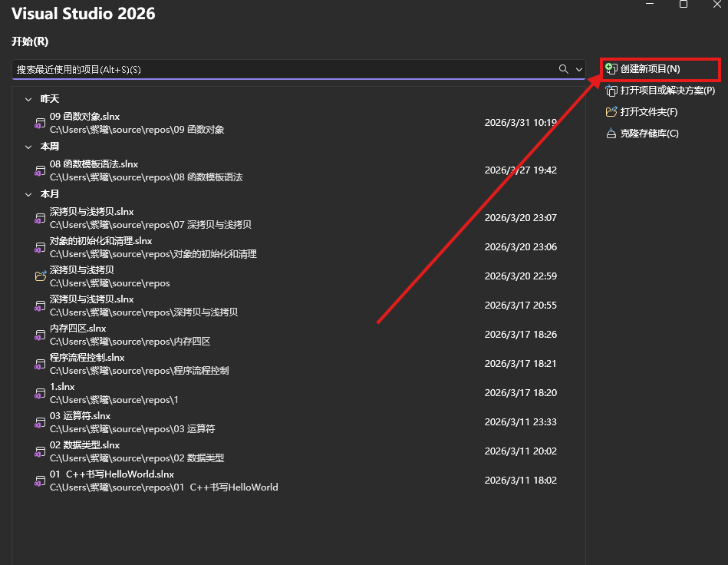This screenshot has height=565, width=728.
Task: Click solution icon beside 1.slnx
Action: point(40,394)
